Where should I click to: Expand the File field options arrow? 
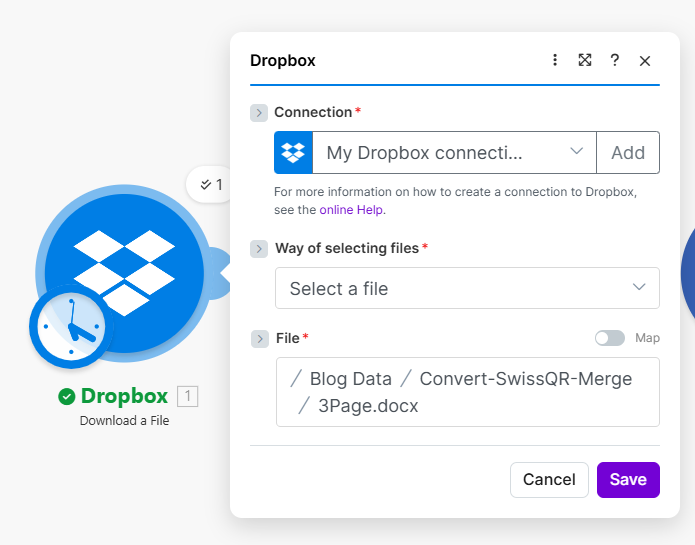(x=259, y=339)
